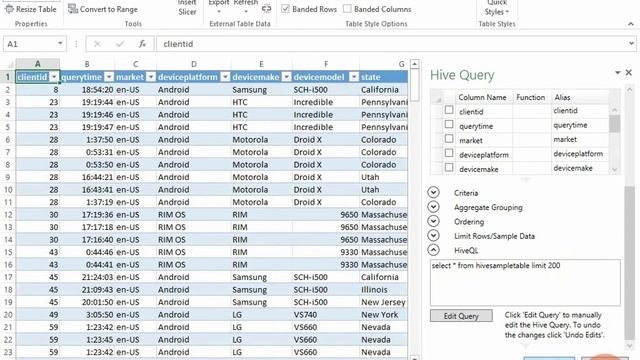Click the worksheet scrollbar up arrow

click(414, 64)
